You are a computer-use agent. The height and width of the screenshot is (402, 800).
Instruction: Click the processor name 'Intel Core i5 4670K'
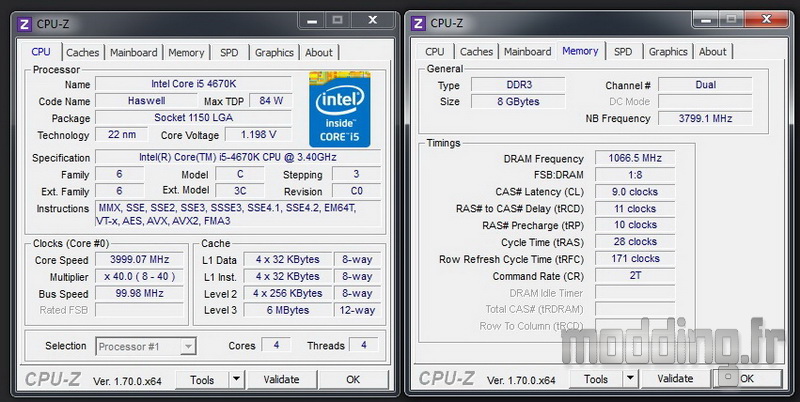coord(193,84)
